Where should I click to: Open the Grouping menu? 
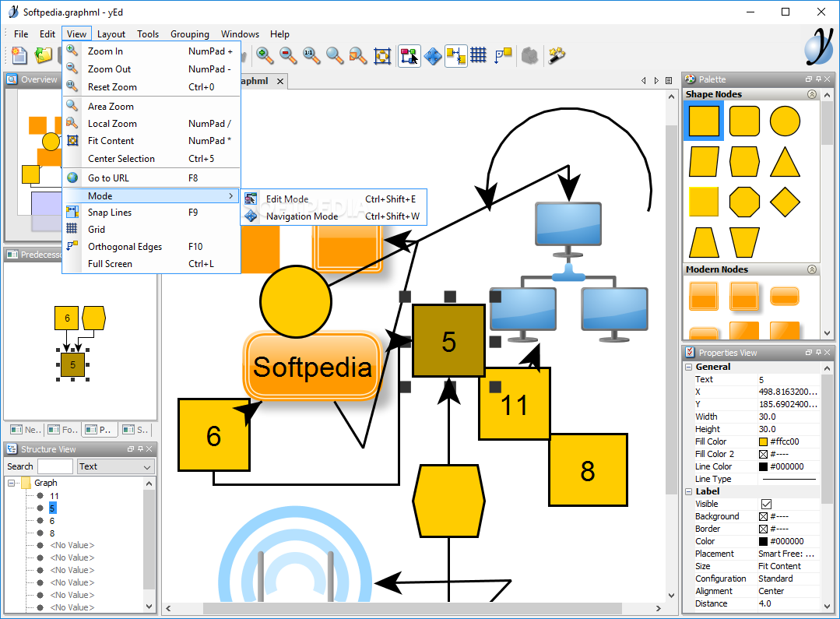(x=190, y=33)
